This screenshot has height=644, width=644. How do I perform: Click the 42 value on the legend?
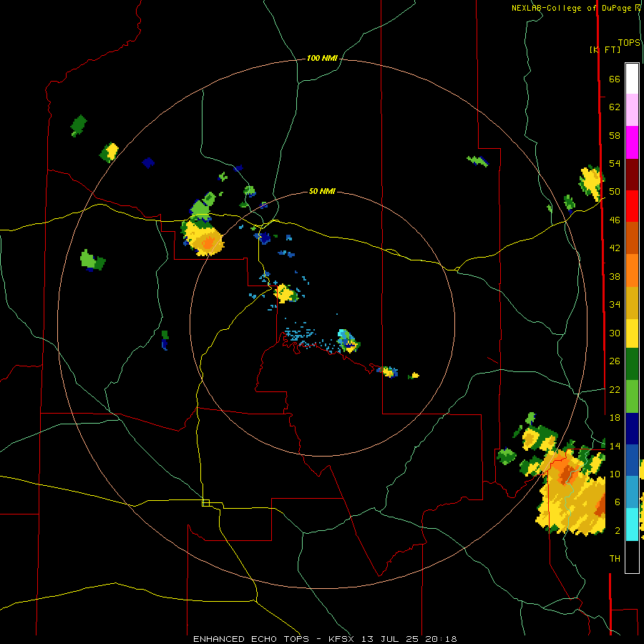click(615, 248)
